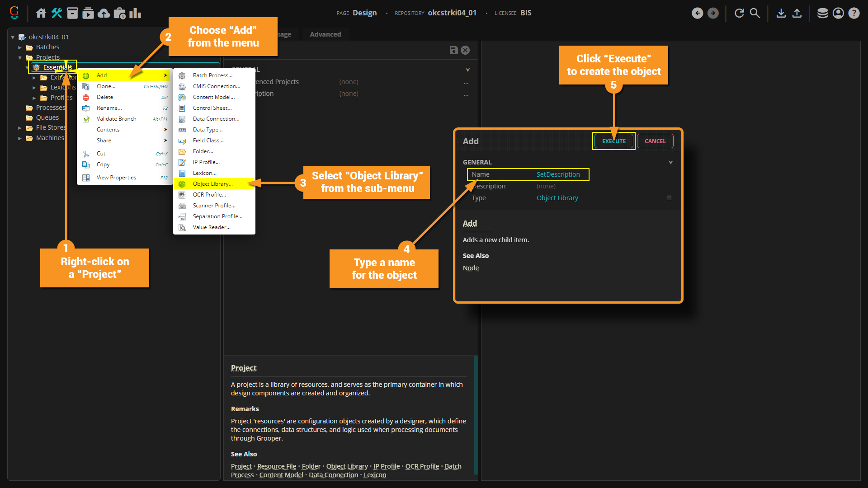Open the Home page icon
This screenshot has height=488, width=868.
41,13
